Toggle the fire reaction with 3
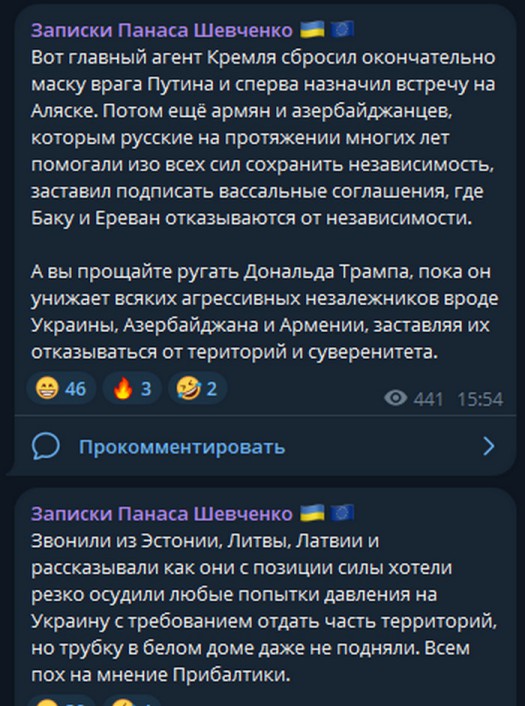525x706 pixels. coord(132,388)
